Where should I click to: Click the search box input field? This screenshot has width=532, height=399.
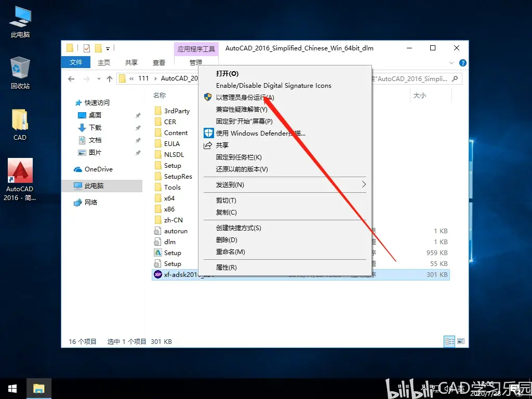click(417, 79)
